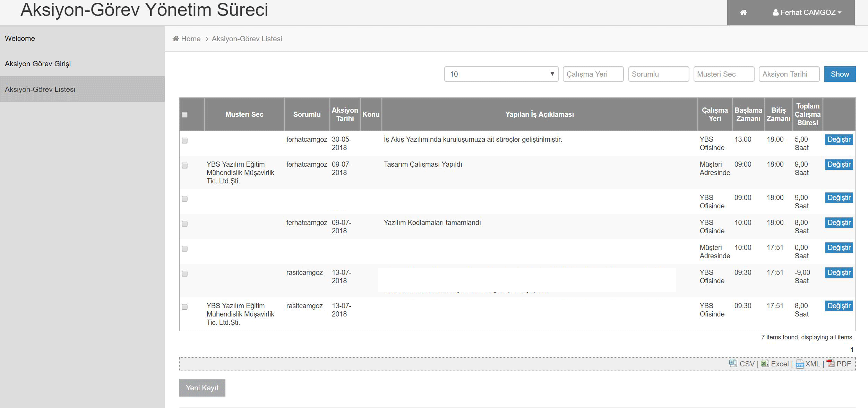Viewport: 868px width, 408px height.
Task: Check the Tasarım Çalışması Yapıldı row checkbox
Action: click(184, 165)
